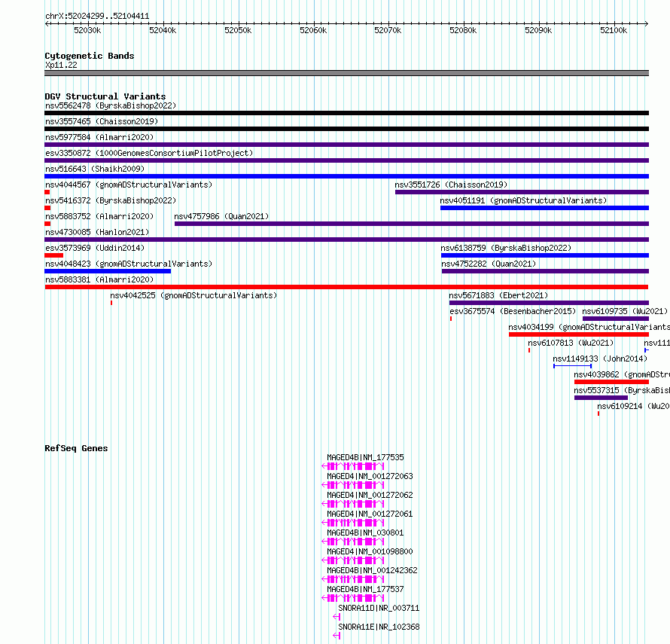Click the magenta MAGED4B NM_177535 gene glyph
The height and width of the screenshot is (644, 670).
[x=353, y=466]
